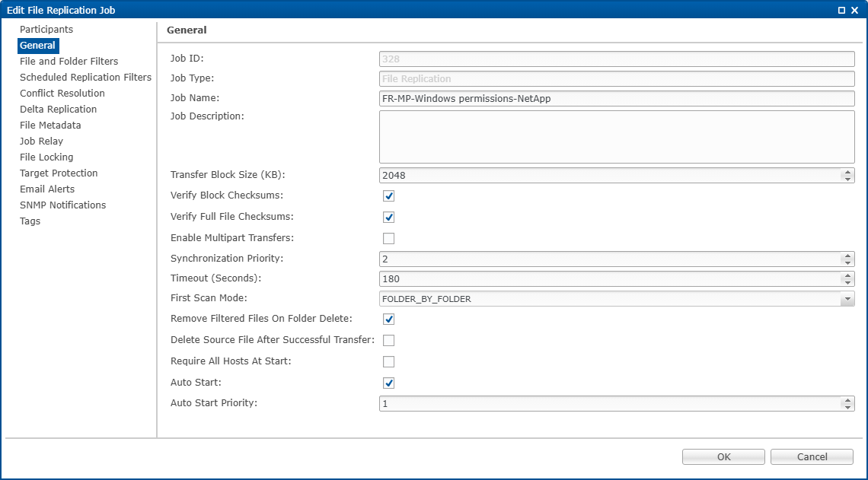The image size is (868, 480).
Task: Decrease the Synchronization Priority value
Action: 847,262
